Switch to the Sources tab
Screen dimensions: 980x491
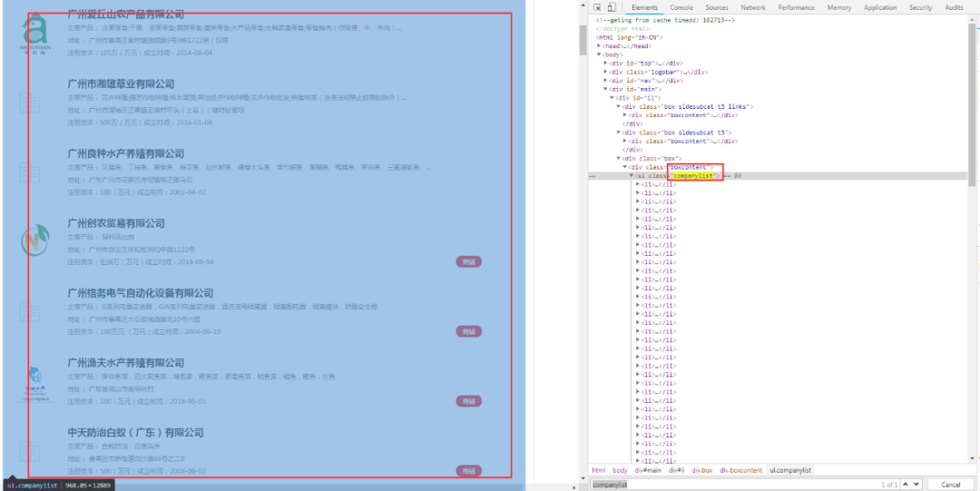tap(717, 7)
